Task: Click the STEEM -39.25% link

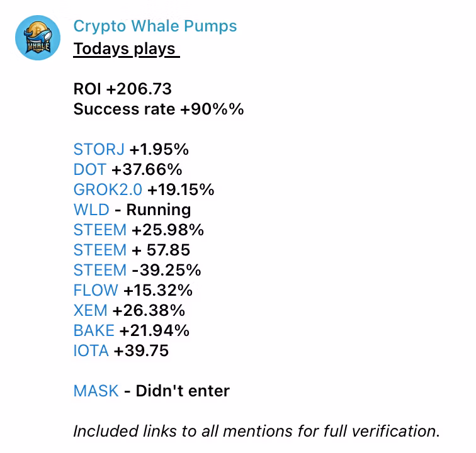Action: [100, 270]
